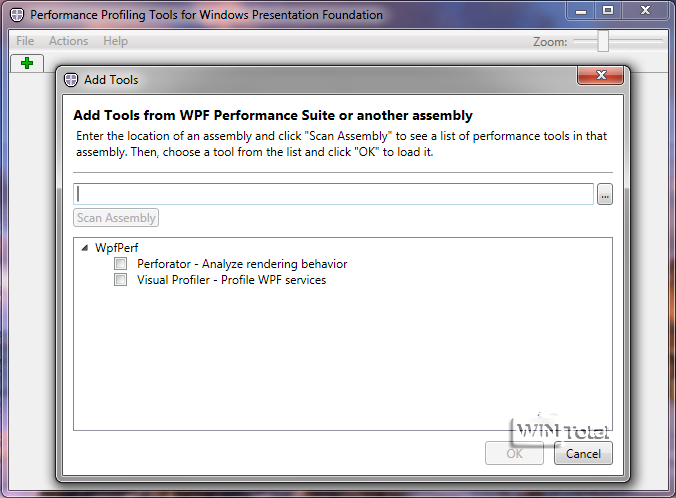This screenshot has height=498, width=676.
Task: Click the Add Tools dialog title icon
Action: 71,80
